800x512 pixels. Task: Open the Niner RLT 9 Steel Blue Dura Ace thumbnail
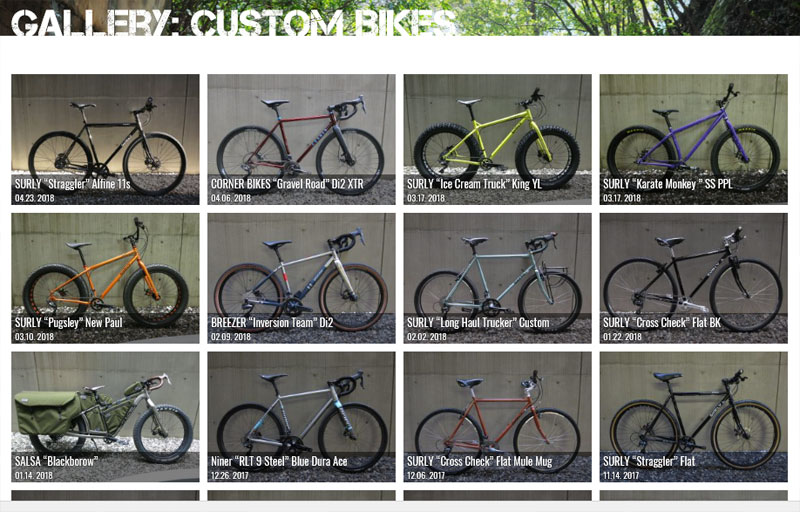pyautogui.click(x=301, y=417)
